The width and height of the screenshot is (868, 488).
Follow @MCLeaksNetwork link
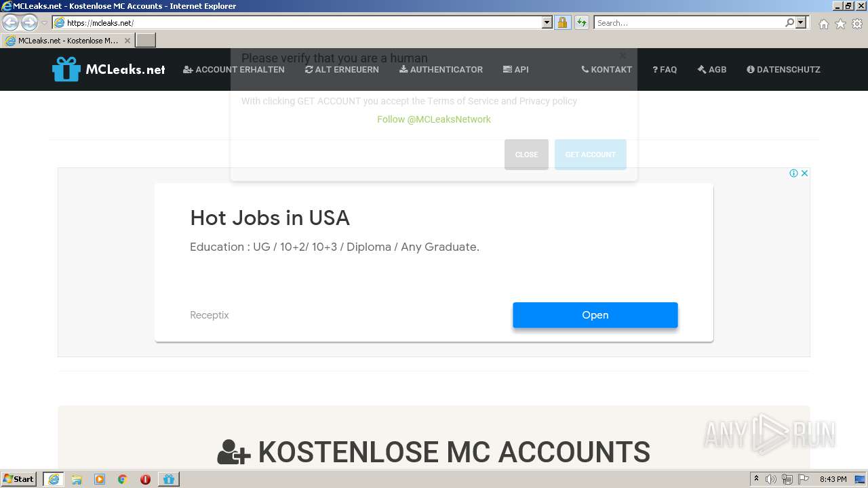click(x=434, y=119)
